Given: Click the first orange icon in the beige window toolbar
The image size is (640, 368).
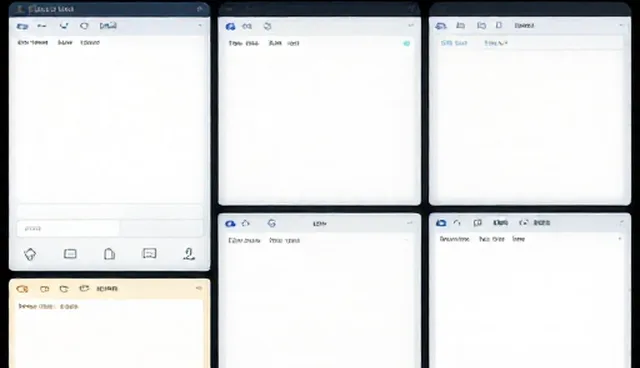Looking at the screenshot, I should pos(22,289).
